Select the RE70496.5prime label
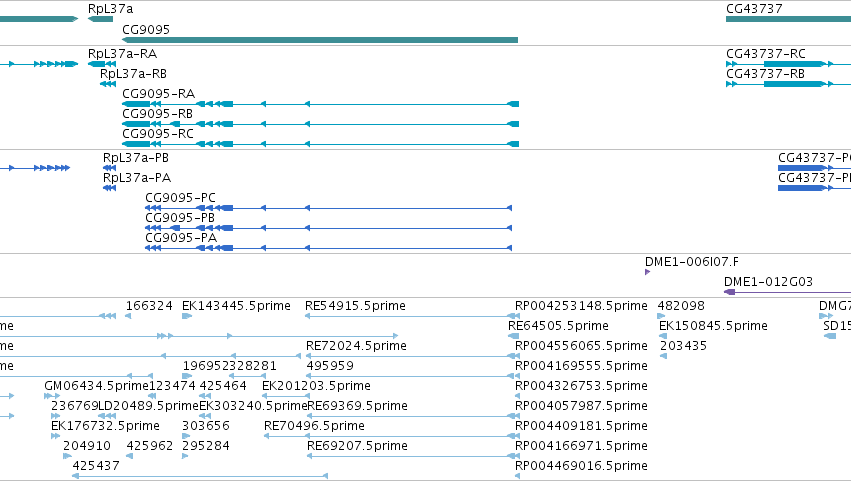This screenshot has height=481, width=851. (314, 426)
